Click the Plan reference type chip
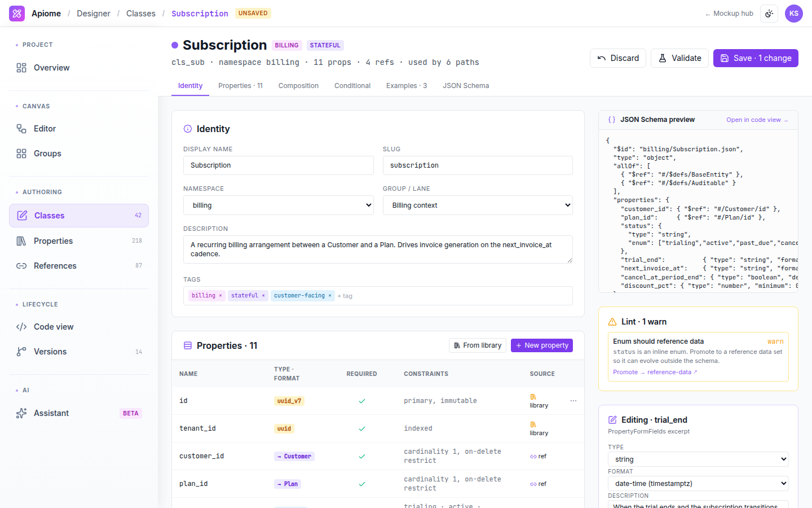The height and width of the screenshot is (508, 812). pos(288,484)
